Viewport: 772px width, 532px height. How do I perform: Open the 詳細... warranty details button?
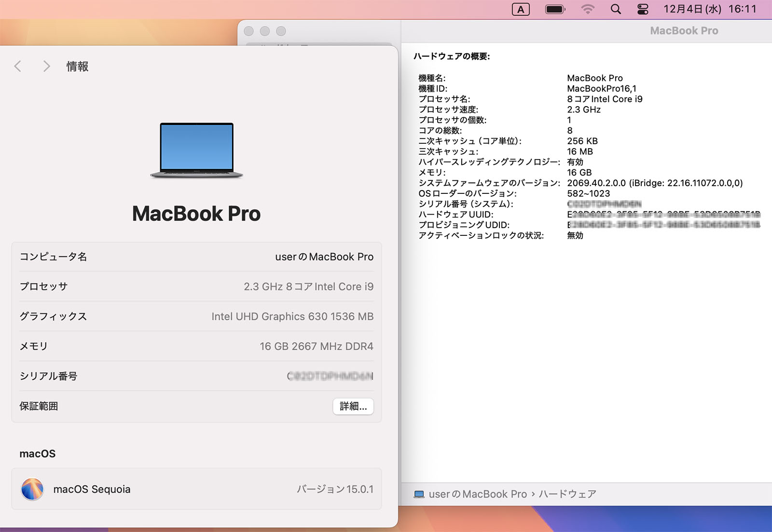tap(353, 406)
